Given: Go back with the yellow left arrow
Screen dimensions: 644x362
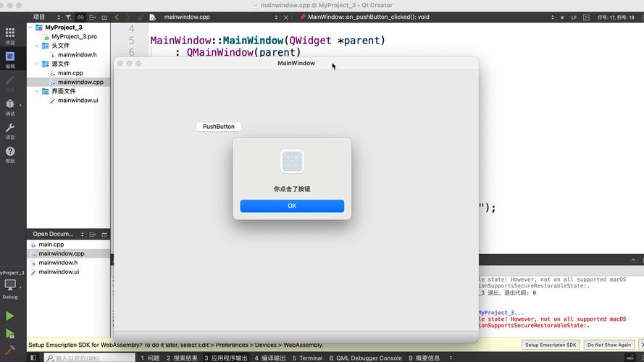Looking at the screenshot, I should [x=117, y=17].
